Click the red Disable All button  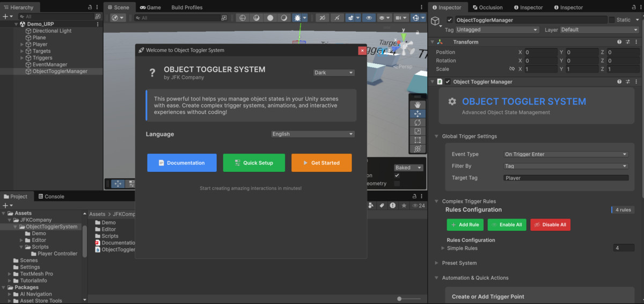550,225
